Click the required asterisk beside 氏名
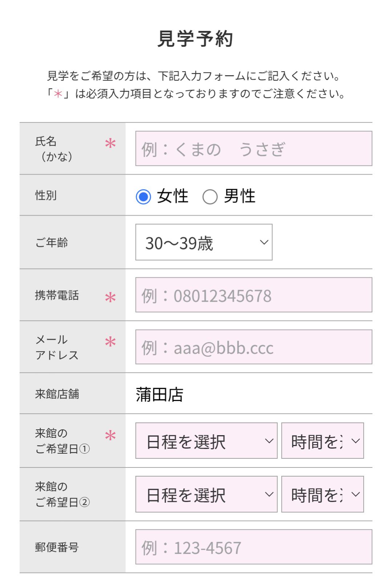This screenshot has height=578, width=392. click(110, 143)
